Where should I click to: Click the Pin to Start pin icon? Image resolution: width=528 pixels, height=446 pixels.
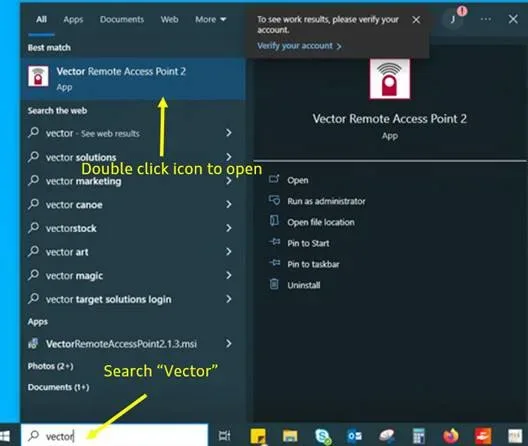[274, 242]
